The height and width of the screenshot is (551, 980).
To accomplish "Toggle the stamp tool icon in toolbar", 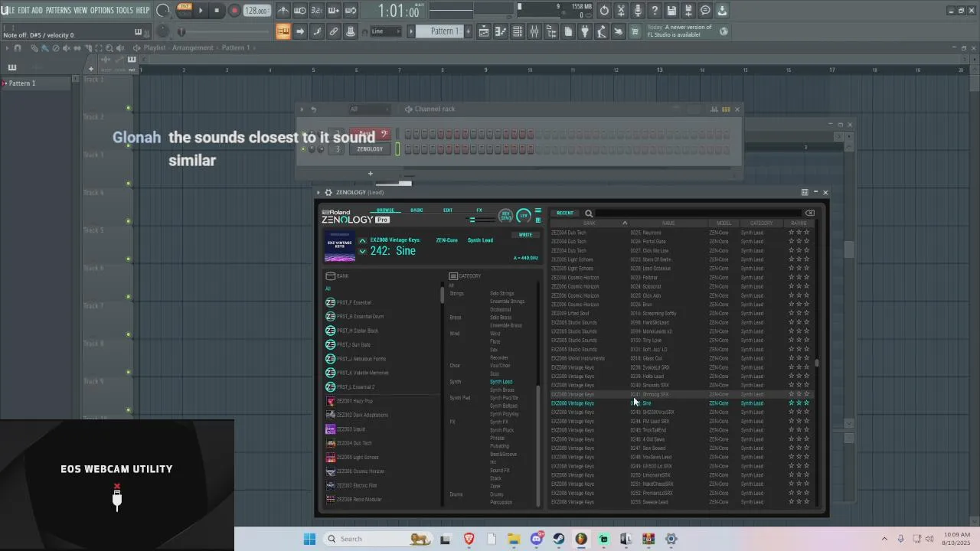I will click(x=351, y=31).
